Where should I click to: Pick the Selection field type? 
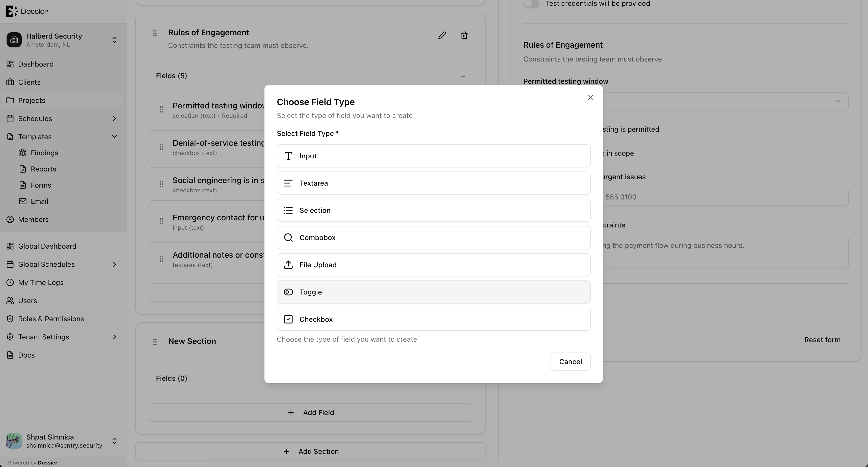433,211
